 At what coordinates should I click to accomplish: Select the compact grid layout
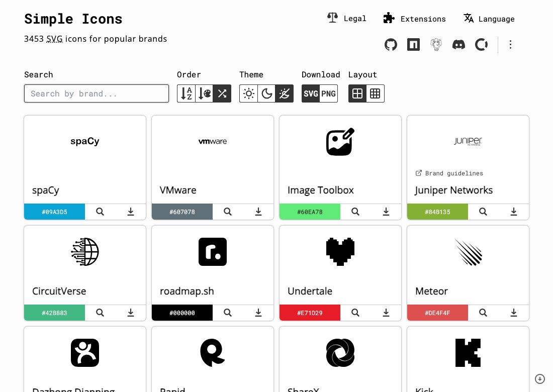375,93
